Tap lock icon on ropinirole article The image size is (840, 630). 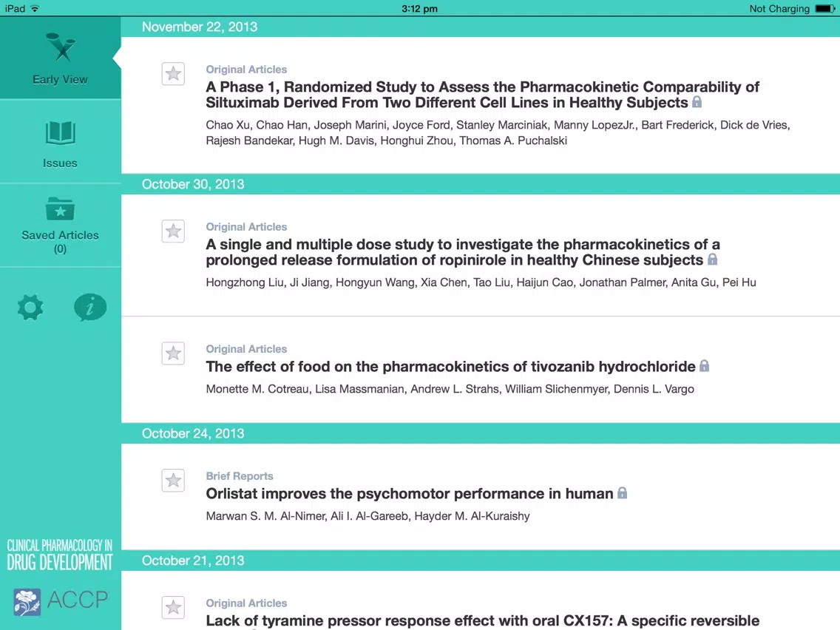click(x=712, y=260)
